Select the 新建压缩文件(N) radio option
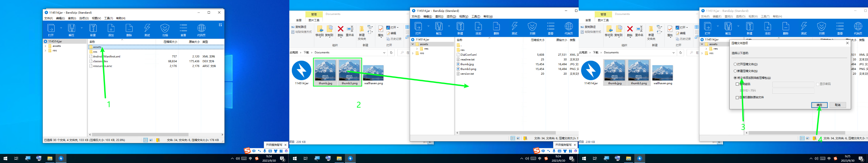 click(x=735, y=71)
